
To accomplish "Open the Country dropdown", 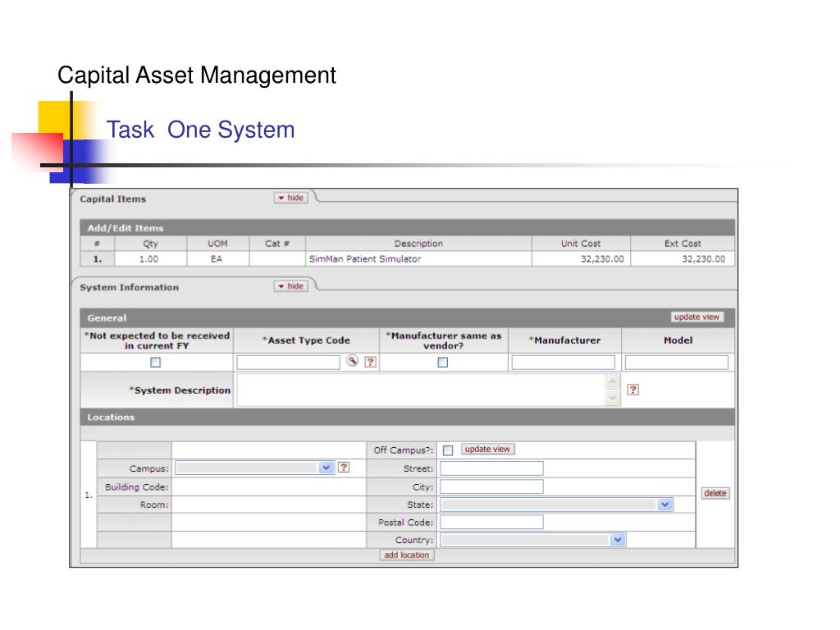I will (x=533, y=540).
